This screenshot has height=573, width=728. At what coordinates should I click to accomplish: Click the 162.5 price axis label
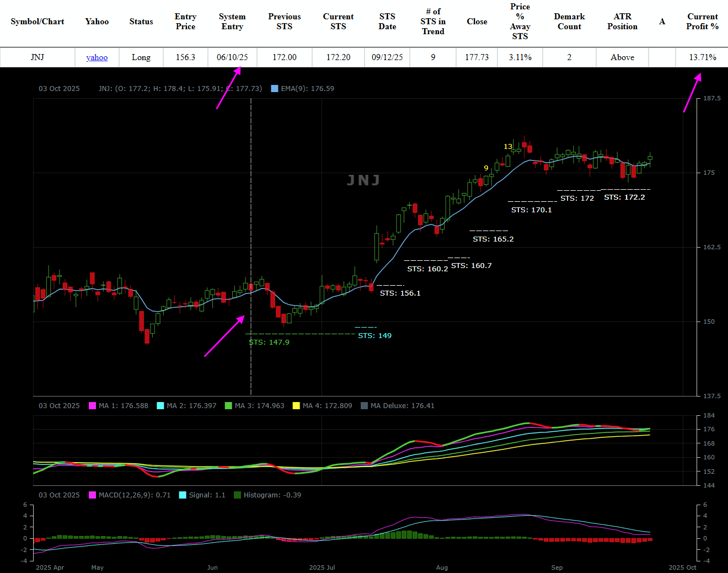point(712,248)
